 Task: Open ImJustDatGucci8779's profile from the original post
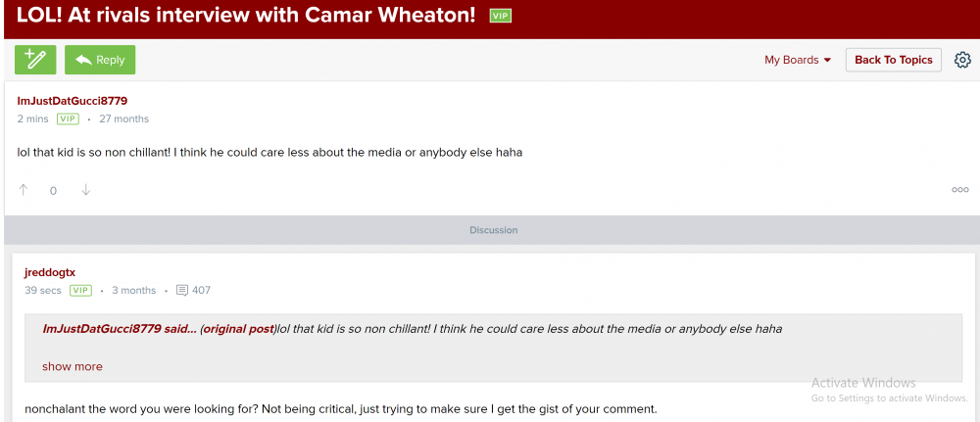coord(73,101)
